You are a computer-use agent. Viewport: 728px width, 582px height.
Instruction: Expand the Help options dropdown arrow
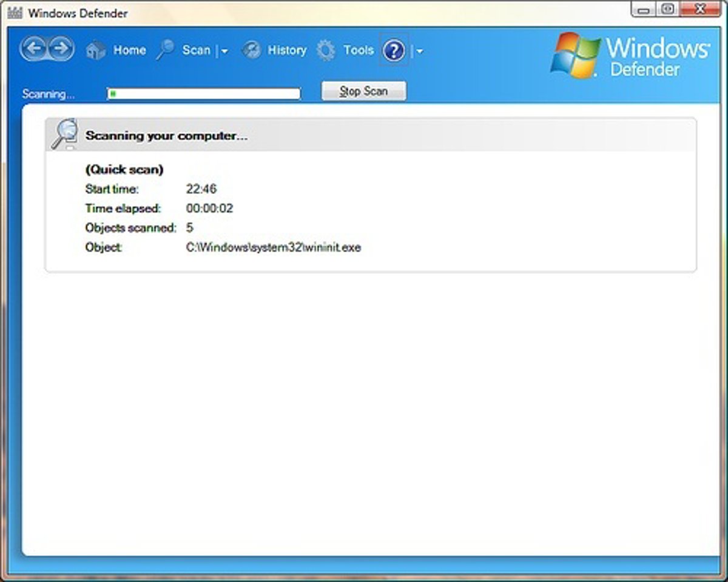[419, 52]
